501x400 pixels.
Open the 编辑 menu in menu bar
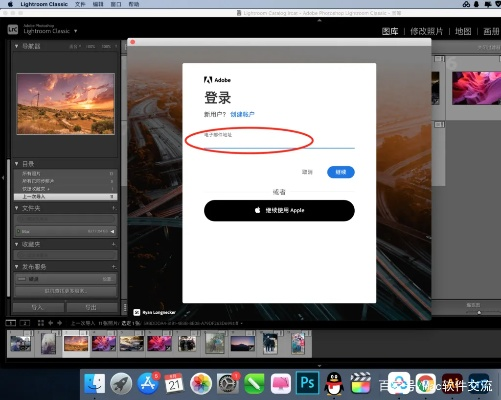pyautogui.click(x=98, y=4)
